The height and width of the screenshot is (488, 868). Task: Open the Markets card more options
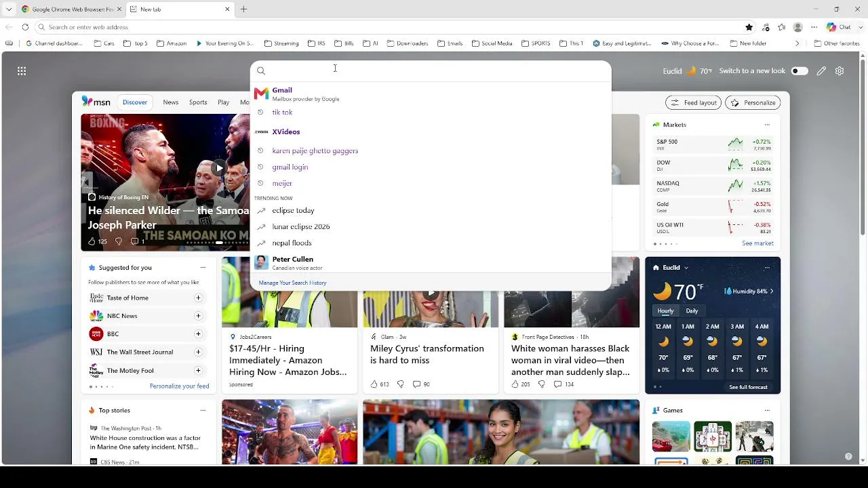coord(767,125)
